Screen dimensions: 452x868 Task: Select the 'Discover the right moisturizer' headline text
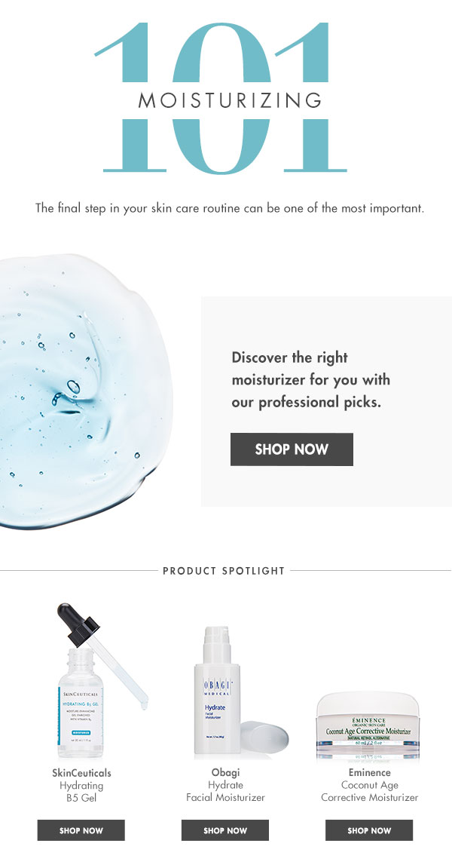[310, 380]
